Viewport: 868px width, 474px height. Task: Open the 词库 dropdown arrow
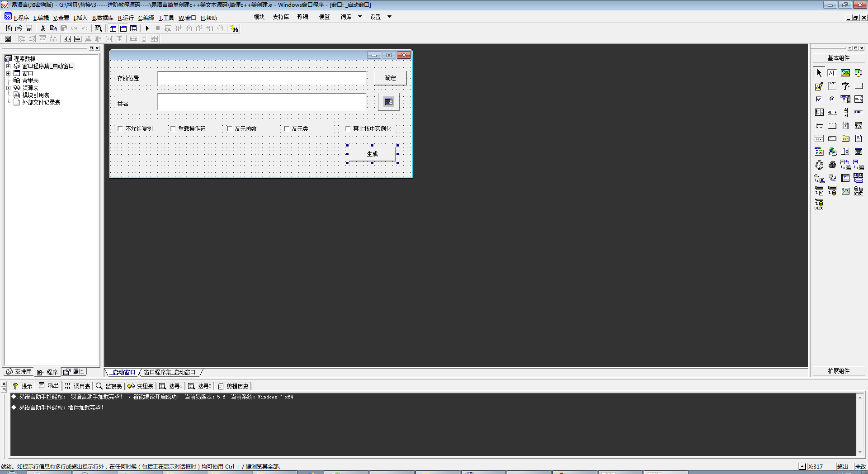pos(360,17)
